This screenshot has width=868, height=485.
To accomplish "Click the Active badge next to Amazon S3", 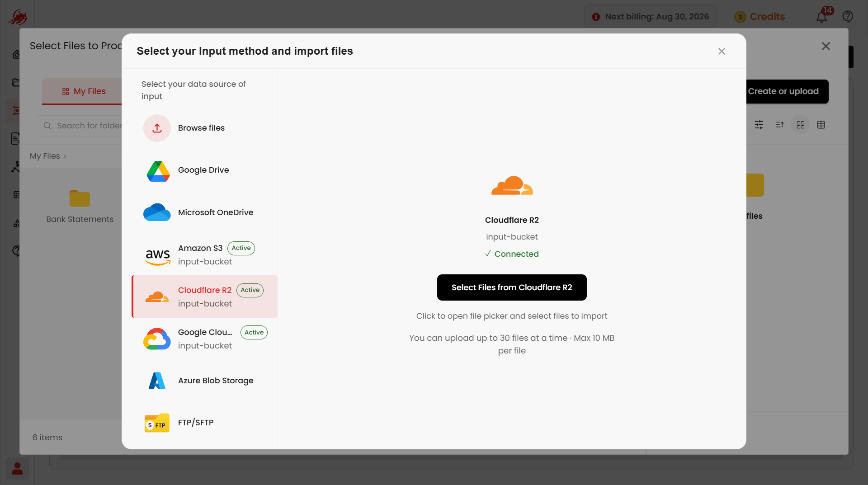I will [x=241, y=248].
